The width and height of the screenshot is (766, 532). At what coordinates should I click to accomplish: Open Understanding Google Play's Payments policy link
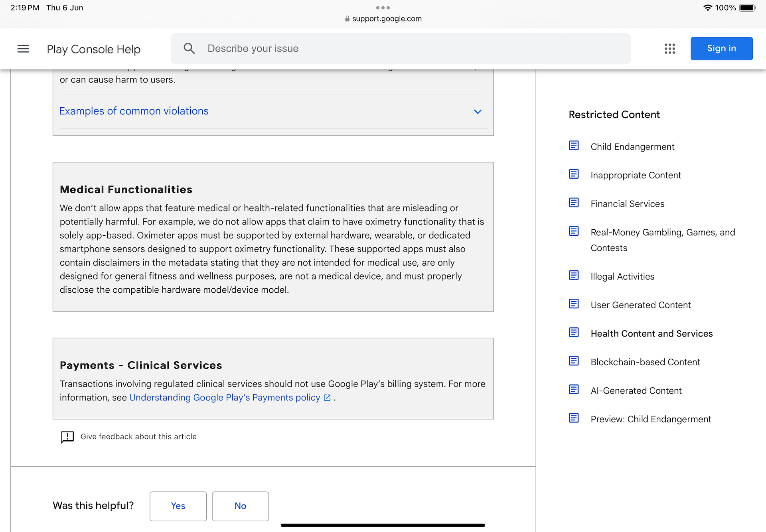(x=225, y=398)
